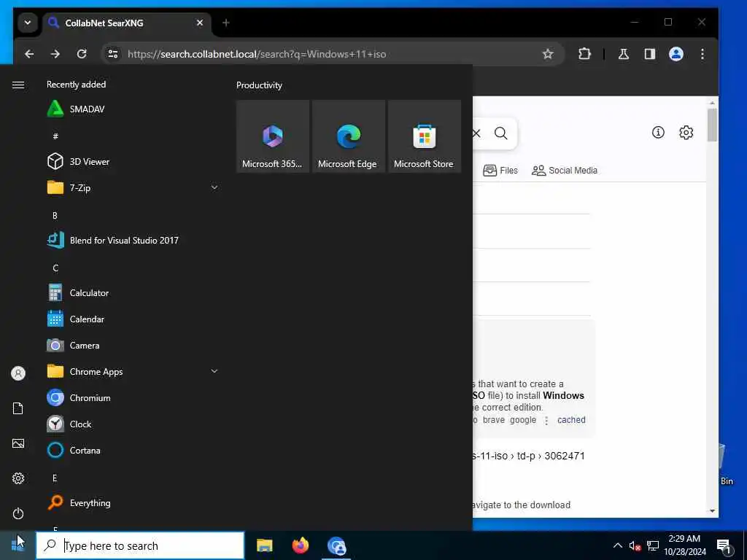Launch Cortana from the app list
This screenshot has width=747, height=560.
point(133,450)
